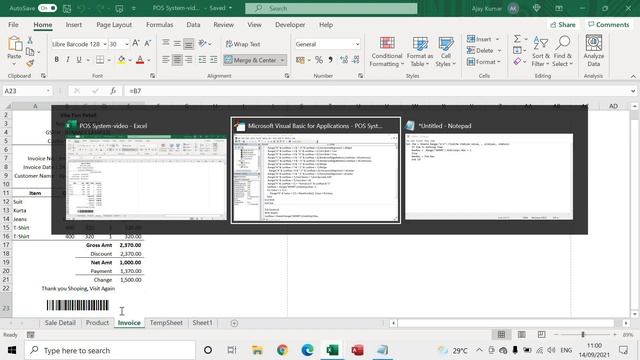Toggle Merge & Center
The height and width of the screenshot is (360, 640).
(251, 60)
